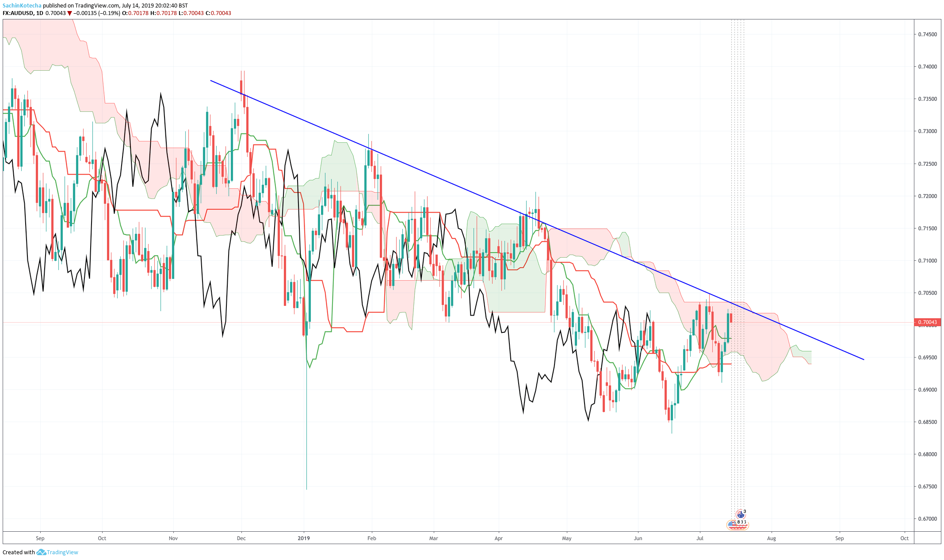Click the 0.68500 price axis label

click(927, 422)
